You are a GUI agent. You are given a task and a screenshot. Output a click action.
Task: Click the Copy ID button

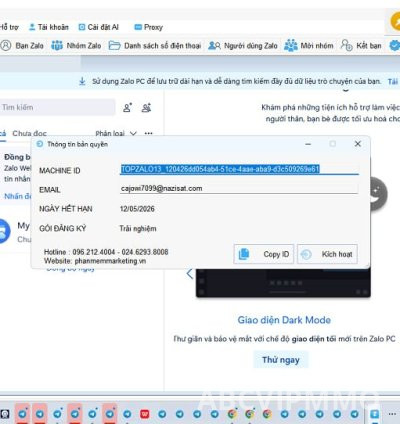click(x=264, y=254)
